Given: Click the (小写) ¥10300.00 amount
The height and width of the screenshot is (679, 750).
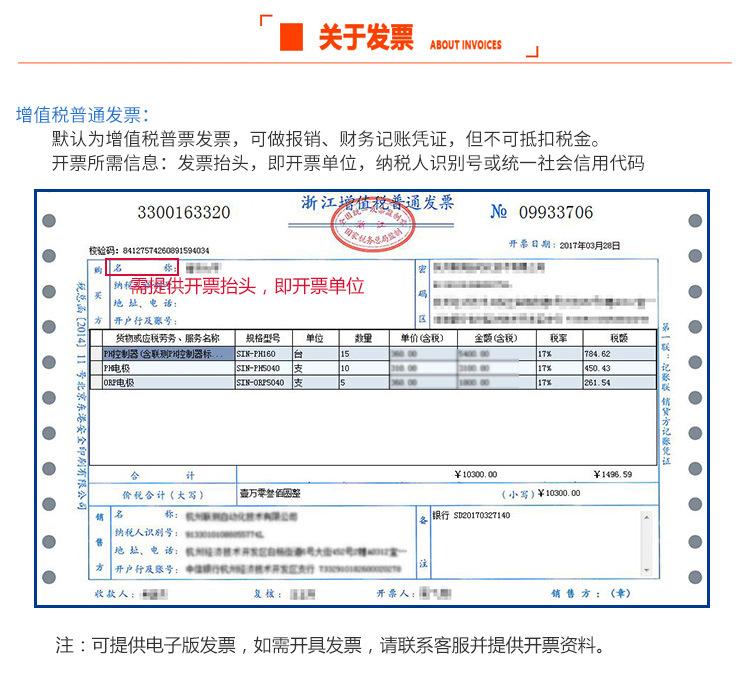Looking at the screenshot, I should coord(541,493).
